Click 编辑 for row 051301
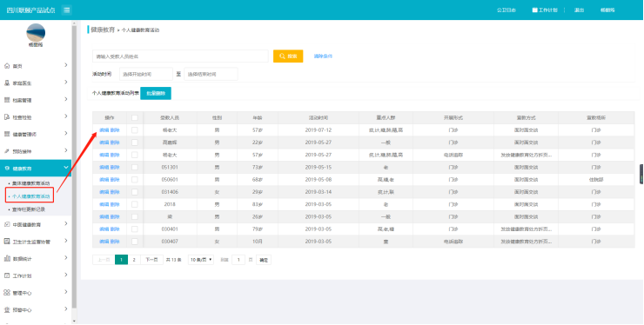Viewport: 644px width, 325px height. pyautogui.click(x=104, y=168)
